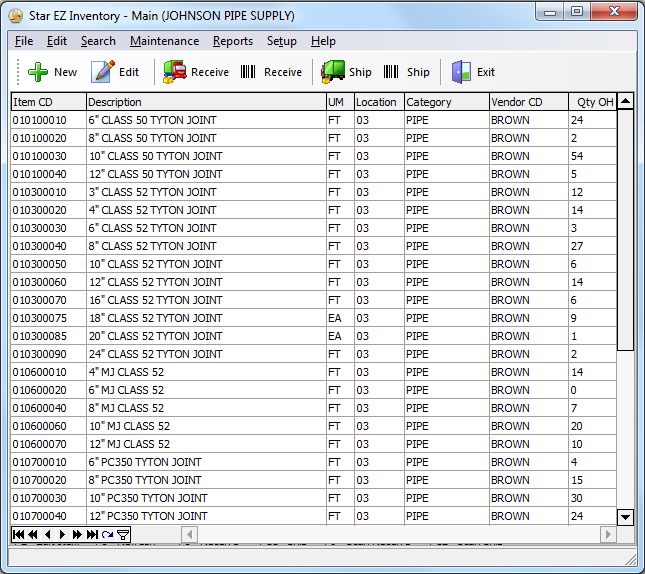Viewport: 645px width, 574px height.
Task: Click vertical scrollbar down arrow
Action: 625,517
